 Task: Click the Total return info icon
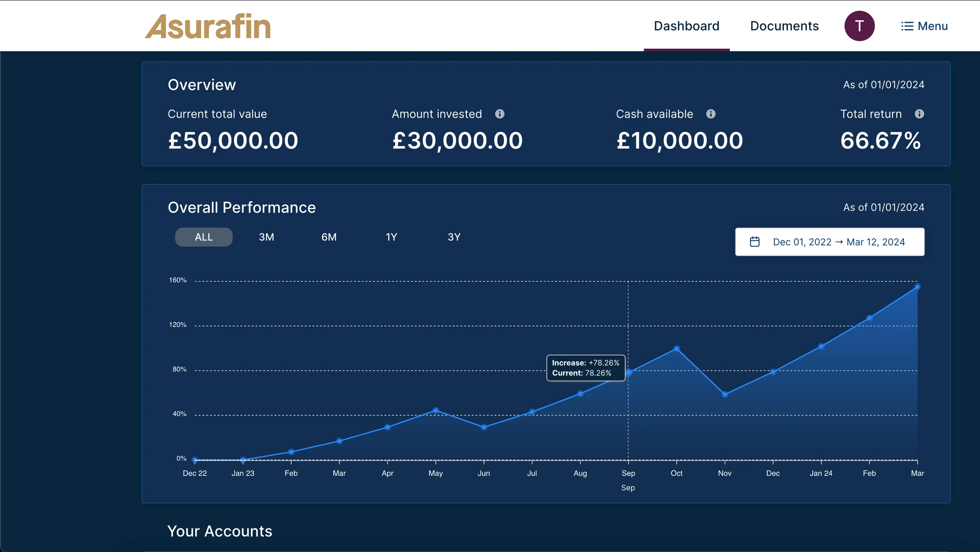point(919,114)
